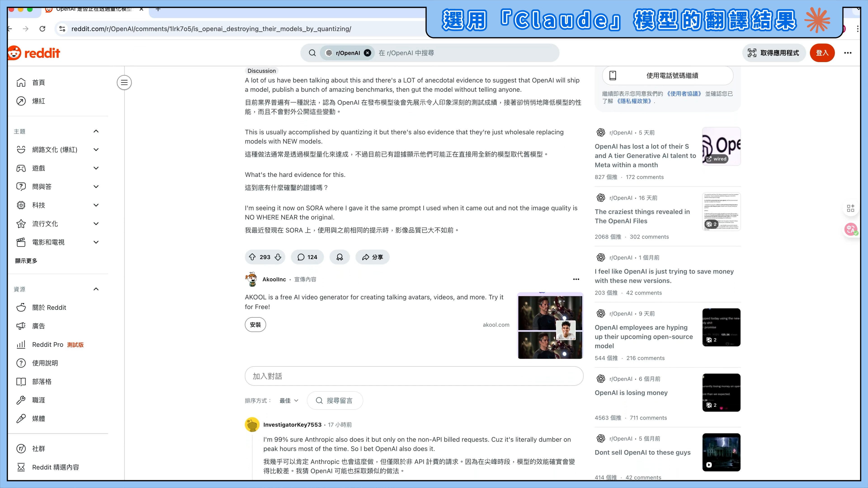Click the 登入 login button
Image resolution: width=868 pixels, height=488 pixels.
822,53
